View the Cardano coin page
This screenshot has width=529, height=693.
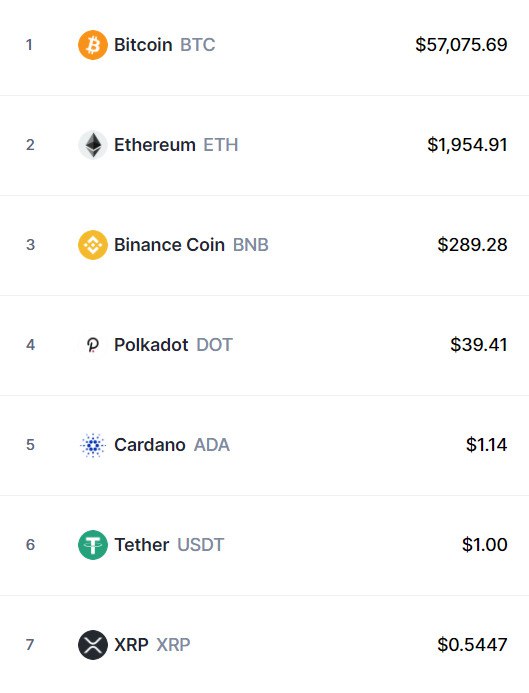pos(150,445)
